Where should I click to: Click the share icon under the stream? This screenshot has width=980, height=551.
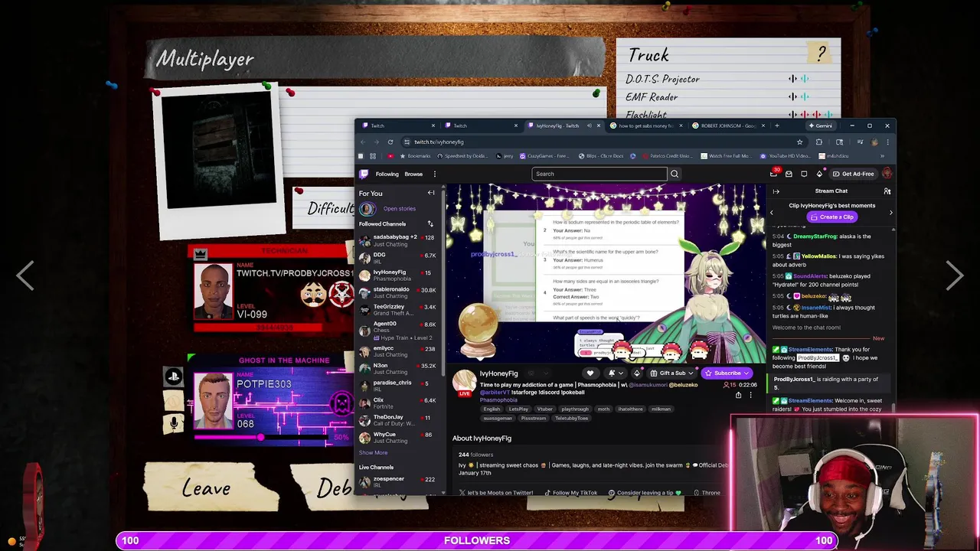click(738, 395)
